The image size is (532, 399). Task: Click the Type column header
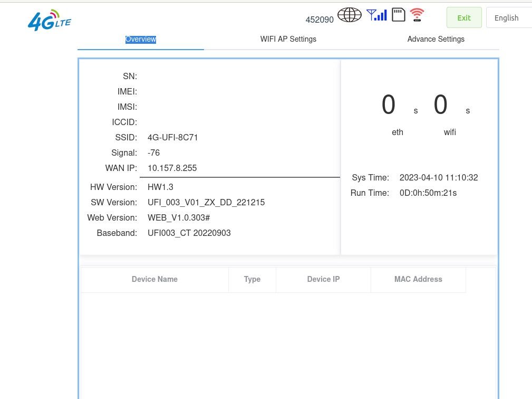(252, 279)
